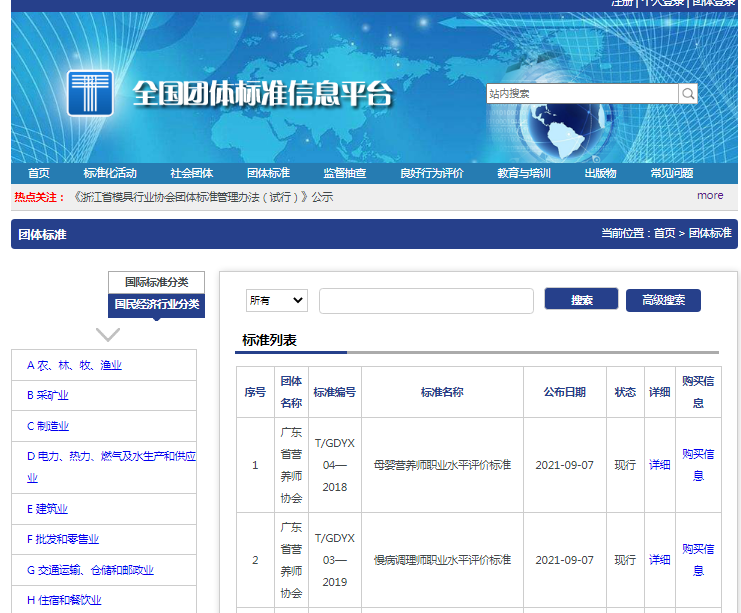Click the 标准编号 column header

point(335,392)
